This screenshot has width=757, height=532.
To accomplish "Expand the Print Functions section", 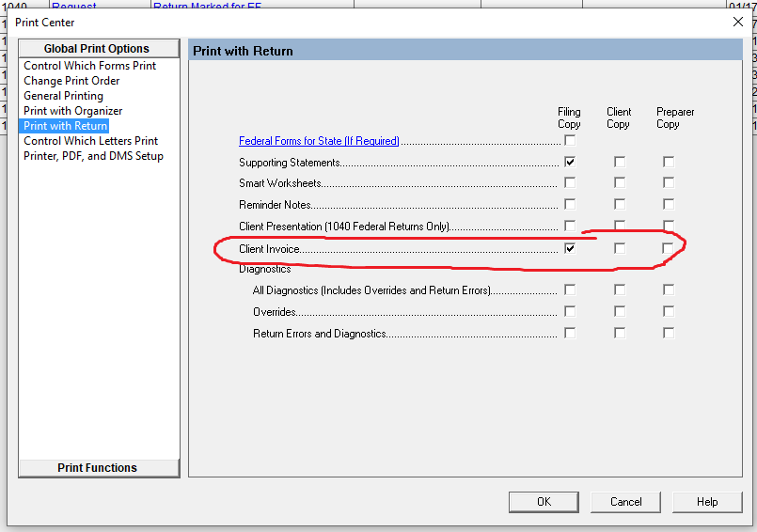I will click(x=98, y=468).
